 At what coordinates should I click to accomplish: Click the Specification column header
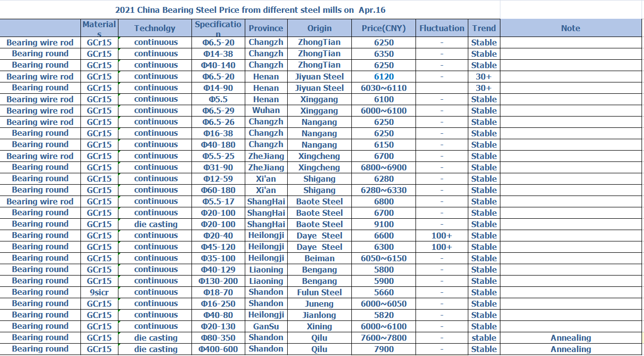pyautogui.click(x=218, y=28)
